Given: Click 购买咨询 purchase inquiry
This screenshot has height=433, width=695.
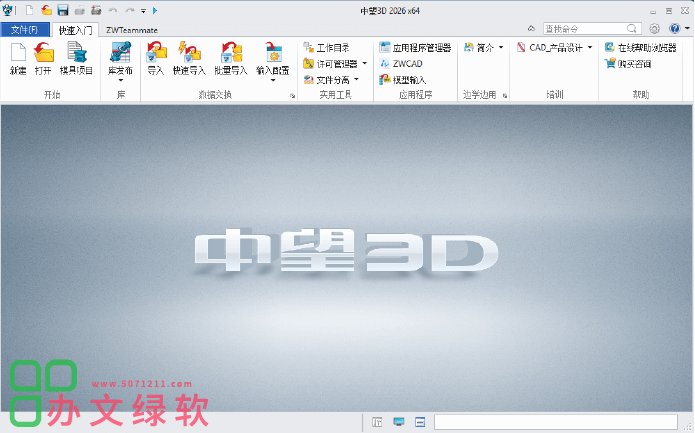Looking at the screenshot, I should (x=628, y=64).
